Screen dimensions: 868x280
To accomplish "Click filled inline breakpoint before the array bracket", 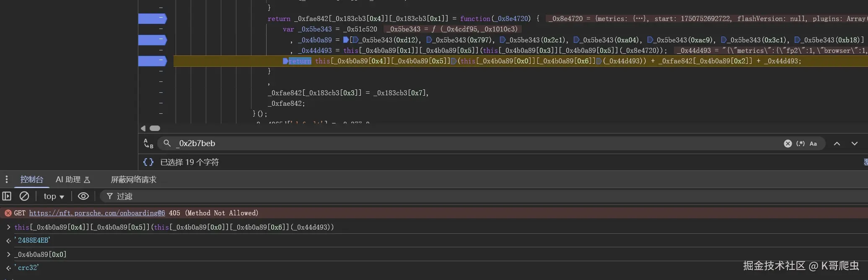I will tap(346, 40).
